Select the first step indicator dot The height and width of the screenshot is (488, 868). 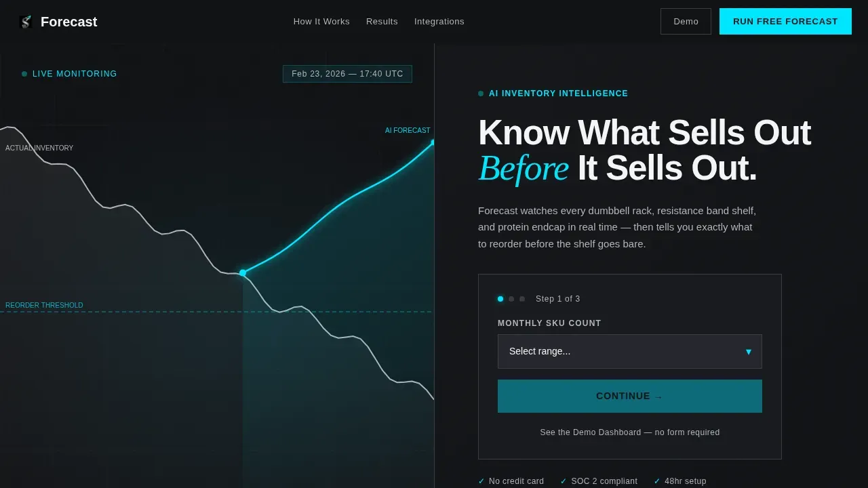coord(500,299)
